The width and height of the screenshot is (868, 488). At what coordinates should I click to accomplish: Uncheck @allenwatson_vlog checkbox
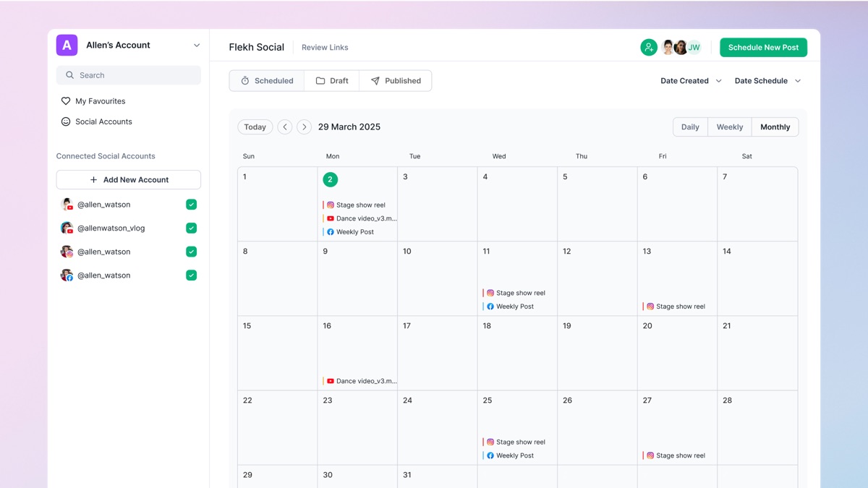[191, 228]
